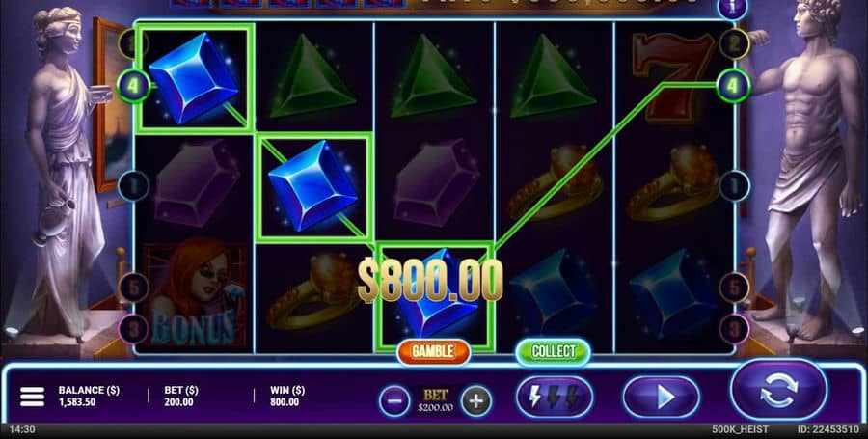
Task: Click the Bonus redhead symbol
Action: pyautogui.click(x=194, y=294)
